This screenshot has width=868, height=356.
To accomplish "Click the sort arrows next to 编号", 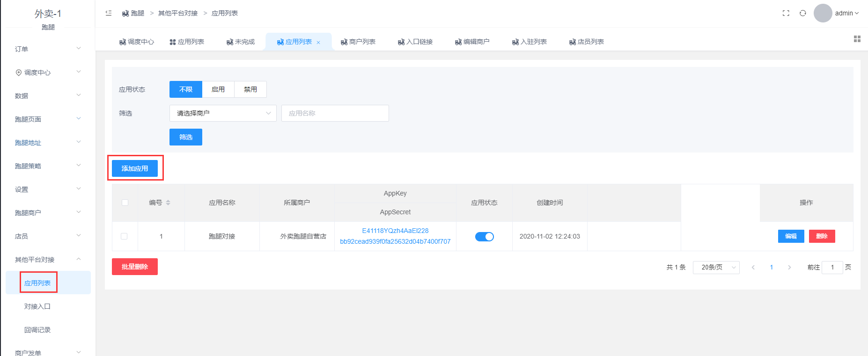I will pyautogui.click(x=168, y=203).
